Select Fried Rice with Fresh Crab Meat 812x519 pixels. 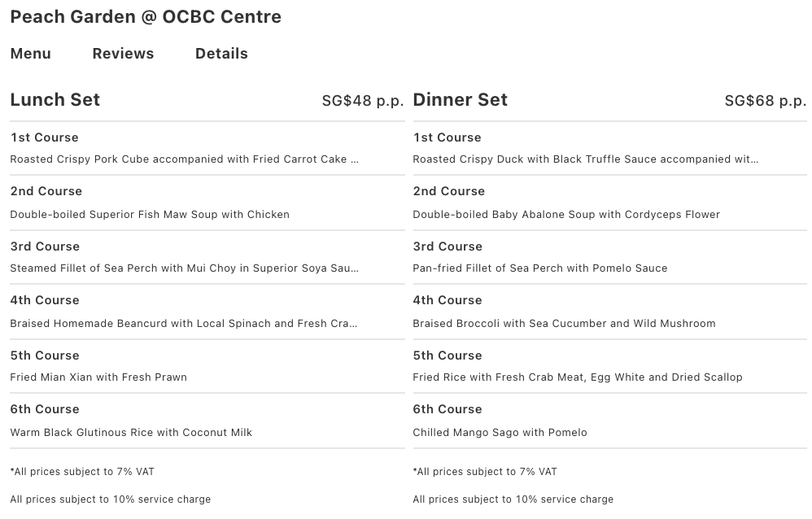click(x=578, y=377)
